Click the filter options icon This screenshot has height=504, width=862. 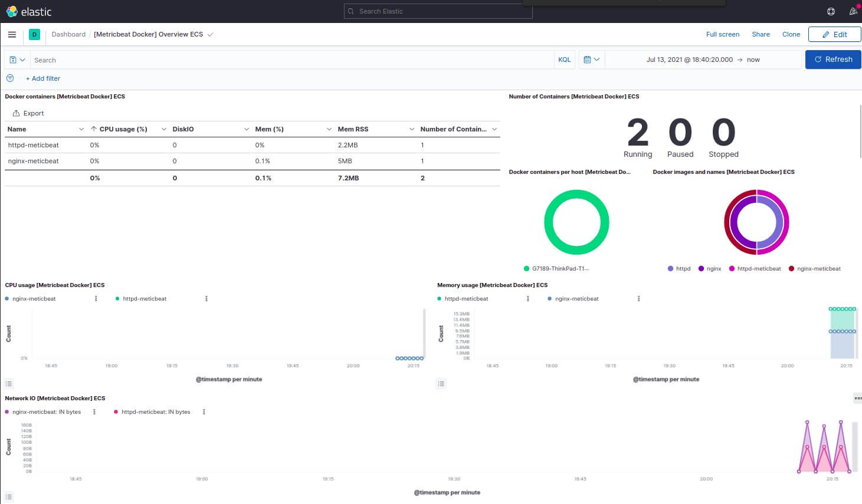pyautogui.click(x=10, y=78)
